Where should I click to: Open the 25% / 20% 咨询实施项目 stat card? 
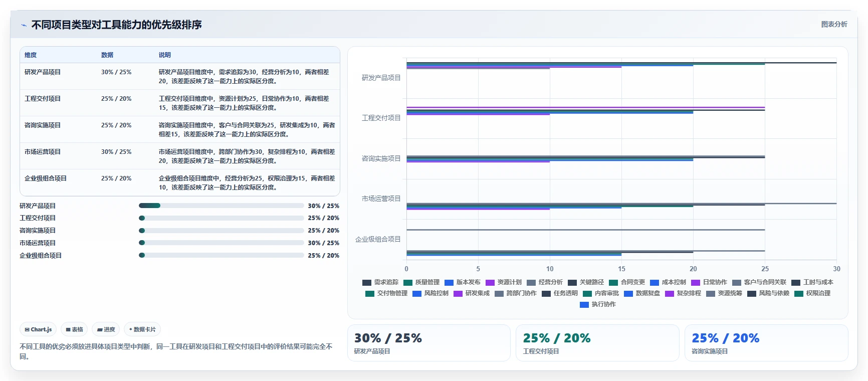tap(766, 343)
